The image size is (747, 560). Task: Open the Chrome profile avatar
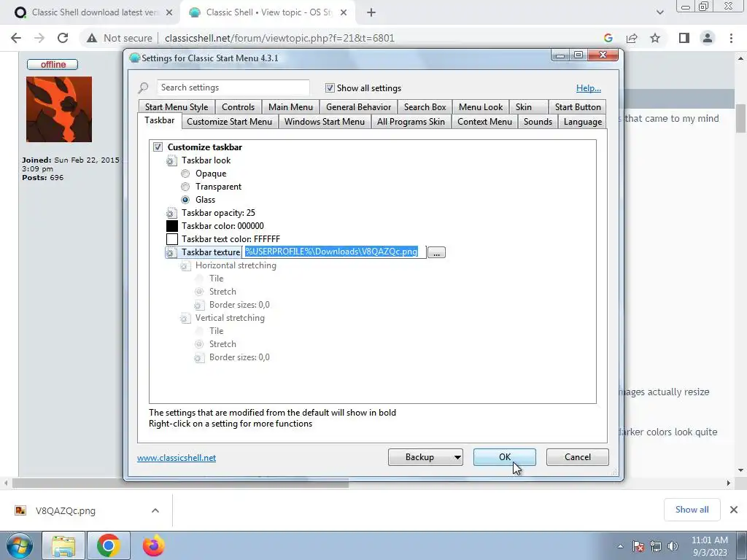pos(708,38)
